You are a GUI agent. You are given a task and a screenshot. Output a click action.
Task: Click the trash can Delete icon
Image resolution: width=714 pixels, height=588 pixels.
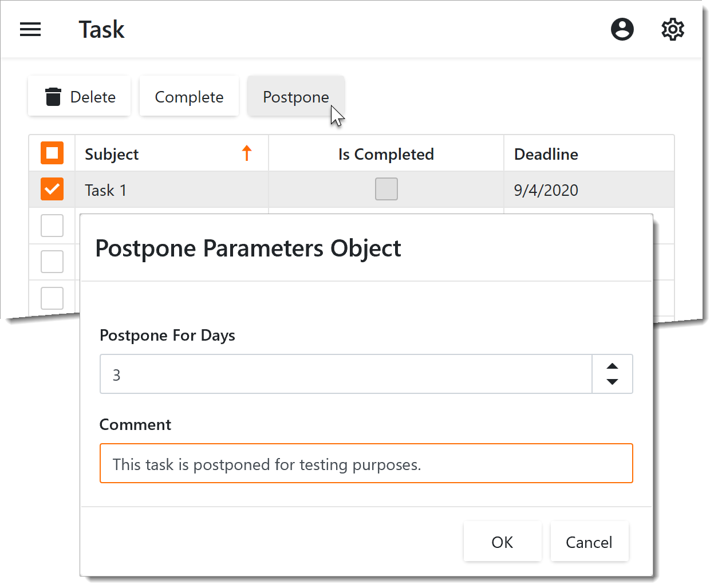[53, 97]
